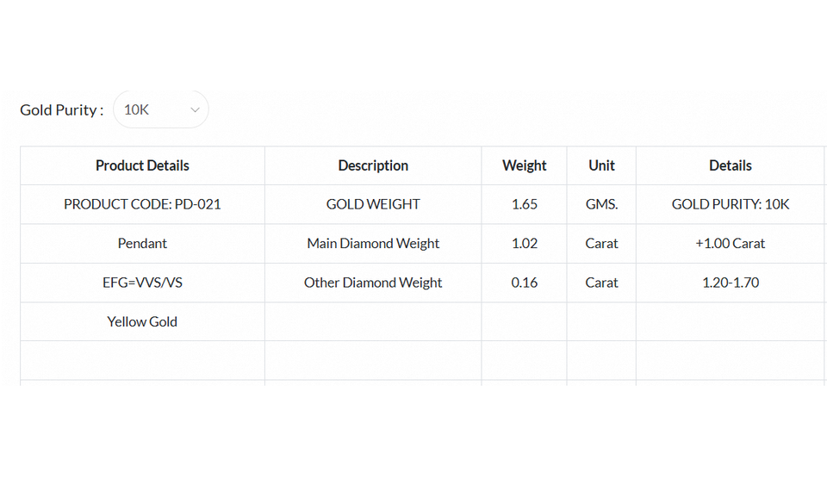Click the Pendant cell
Image resolution: width=827 pixels, height=504 pixels.
(x=142, y=243)
